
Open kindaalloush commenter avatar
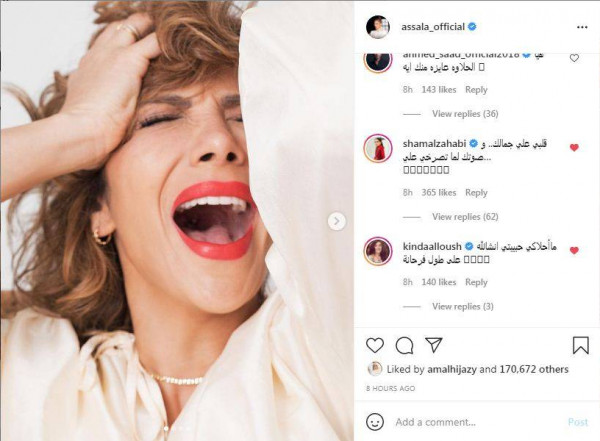tap(378, 251)
